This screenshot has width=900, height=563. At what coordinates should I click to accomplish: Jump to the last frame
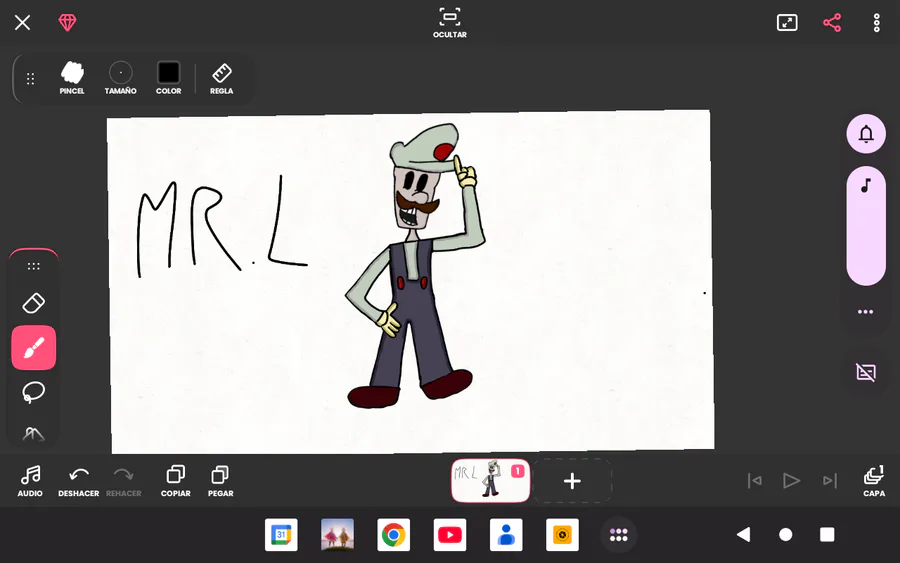coord(830,480)
